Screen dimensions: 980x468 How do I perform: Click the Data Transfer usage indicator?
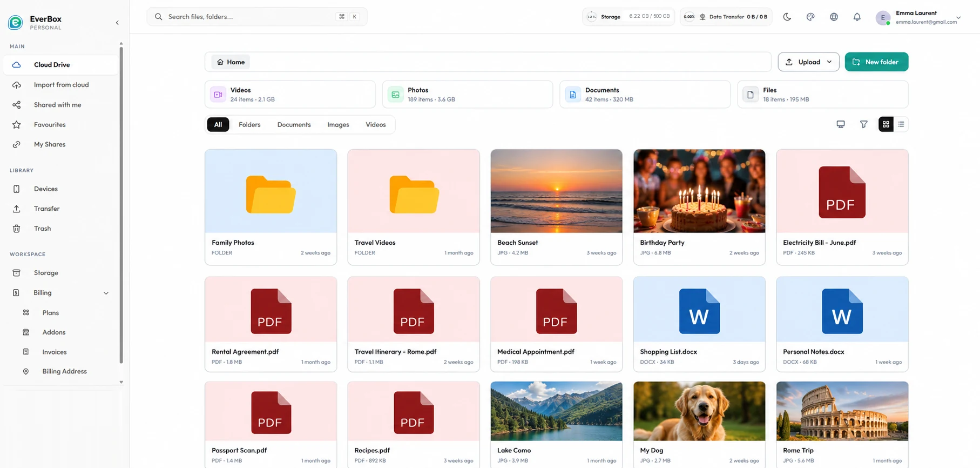[x=726, y=17]
